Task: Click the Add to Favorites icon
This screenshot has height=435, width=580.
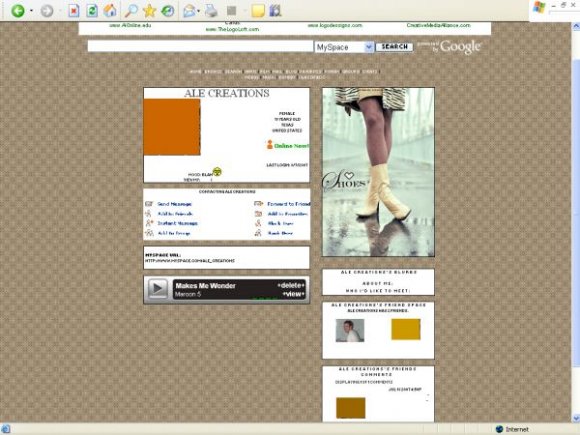Action: [x=258, y=213]
